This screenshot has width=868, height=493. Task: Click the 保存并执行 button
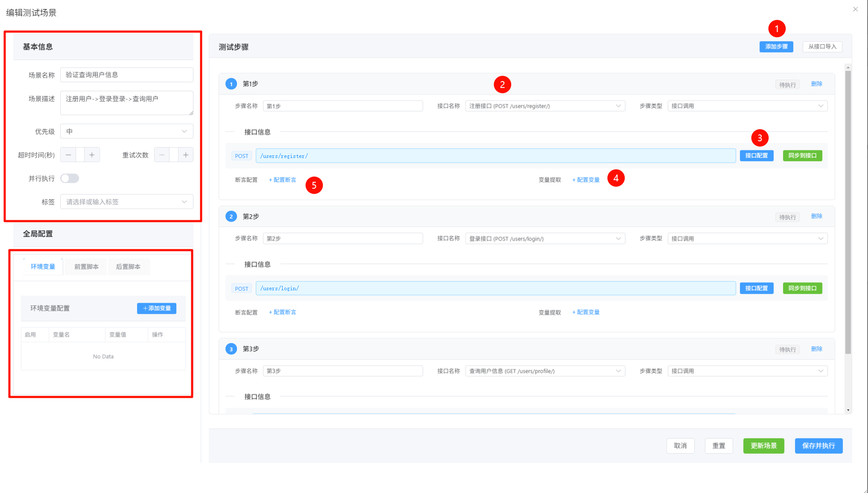pos(818,446)
